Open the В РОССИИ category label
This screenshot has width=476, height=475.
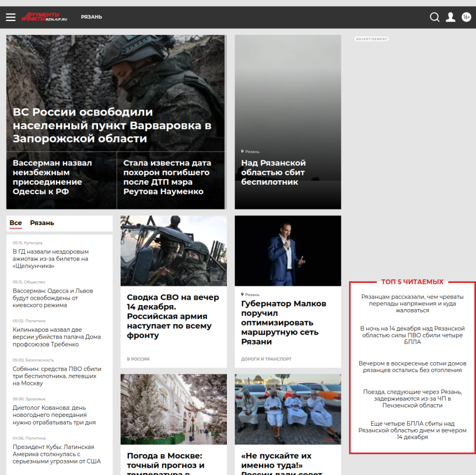pos(138,359)
